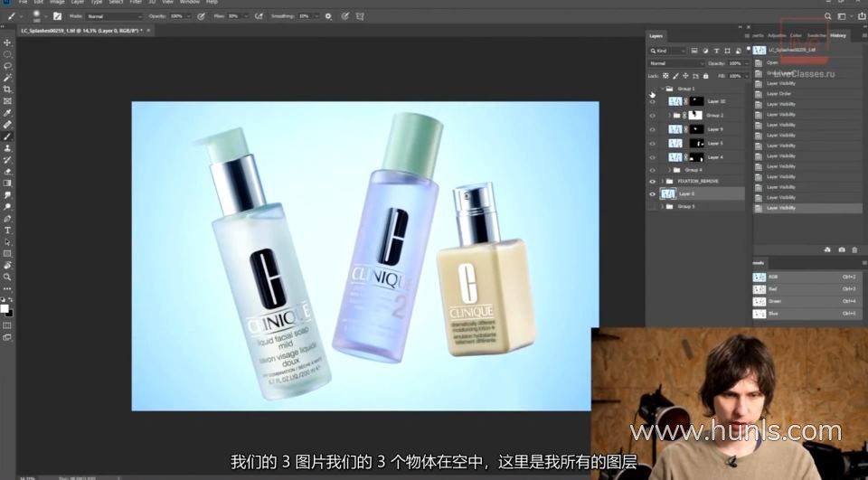
Task: Open the brush settings panel icon
Action: [57, 16]
